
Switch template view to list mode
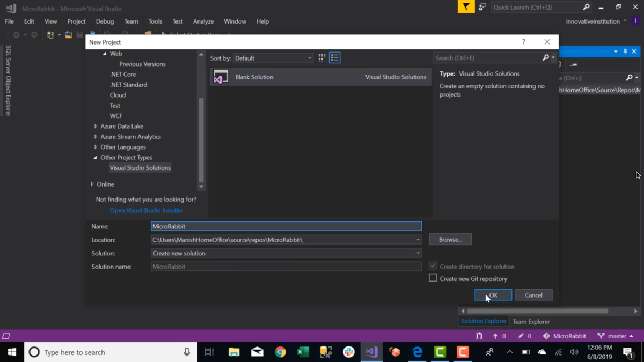pos(335,58)
